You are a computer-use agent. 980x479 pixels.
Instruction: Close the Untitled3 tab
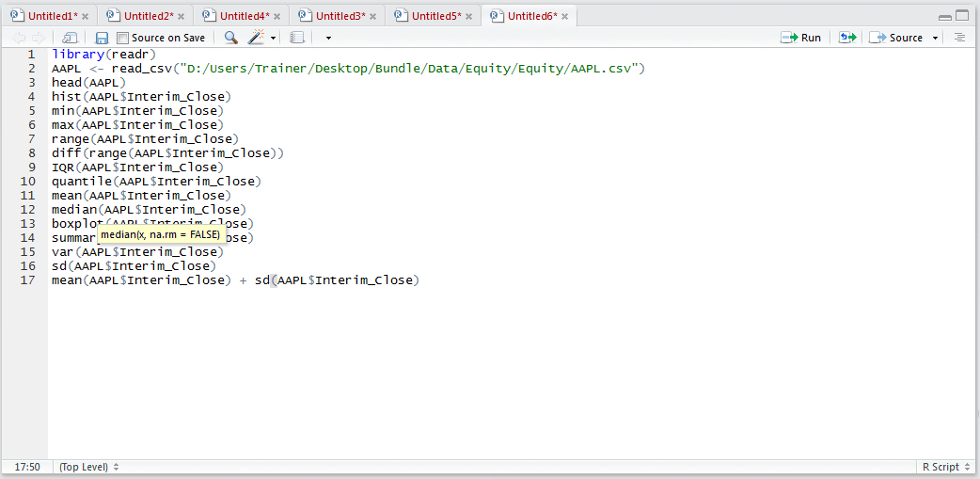[373, 17]
